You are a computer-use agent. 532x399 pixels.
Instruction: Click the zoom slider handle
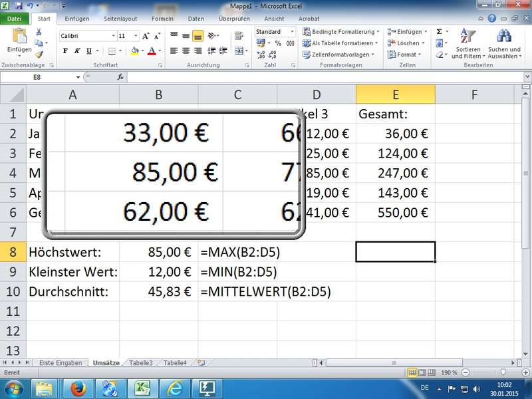(x=503, y=372)
